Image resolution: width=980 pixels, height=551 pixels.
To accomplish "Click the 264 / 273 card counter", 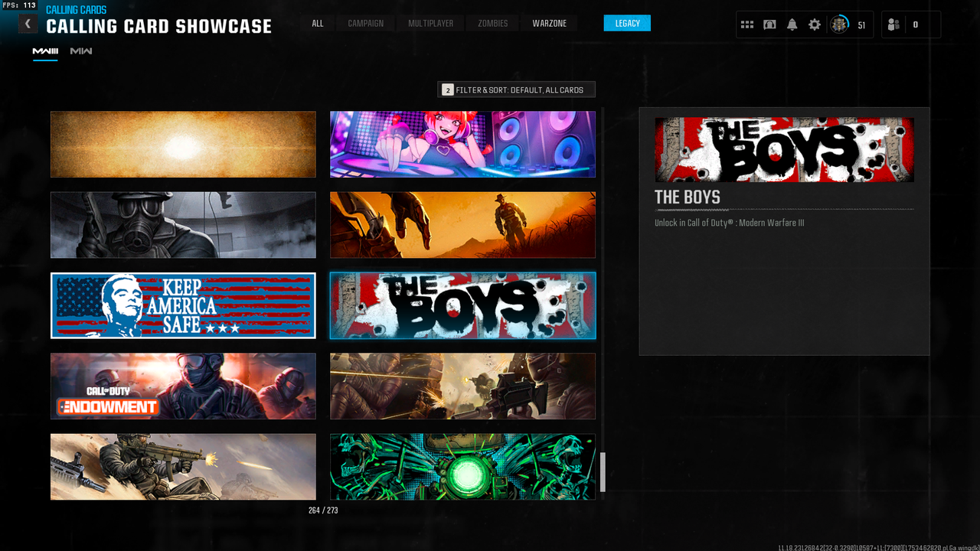I will [x=323, y=510].
